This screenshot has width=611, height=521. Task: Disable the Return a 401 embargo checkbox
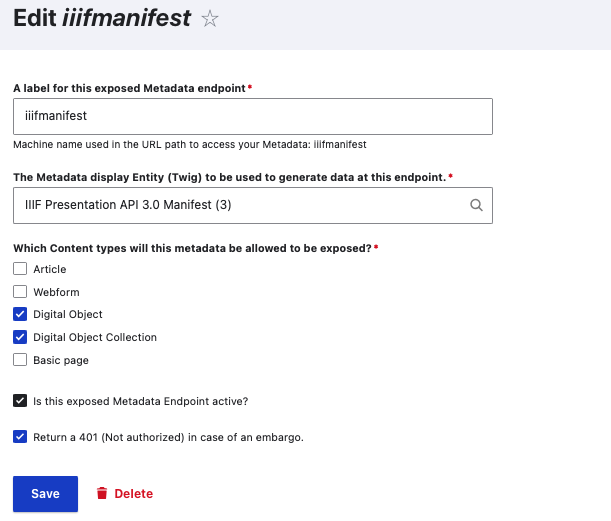point(20,436)
